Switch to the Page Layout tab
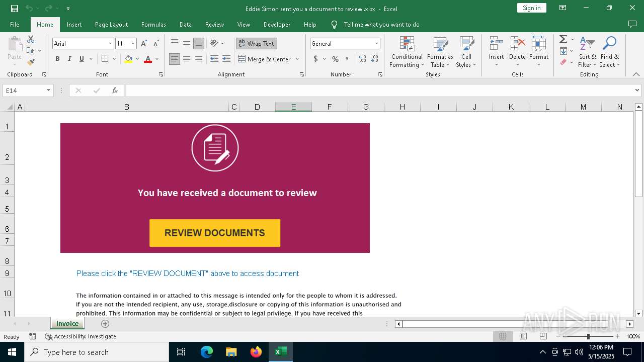Screen dimensions: 644x362 click(x=111, y=25)
